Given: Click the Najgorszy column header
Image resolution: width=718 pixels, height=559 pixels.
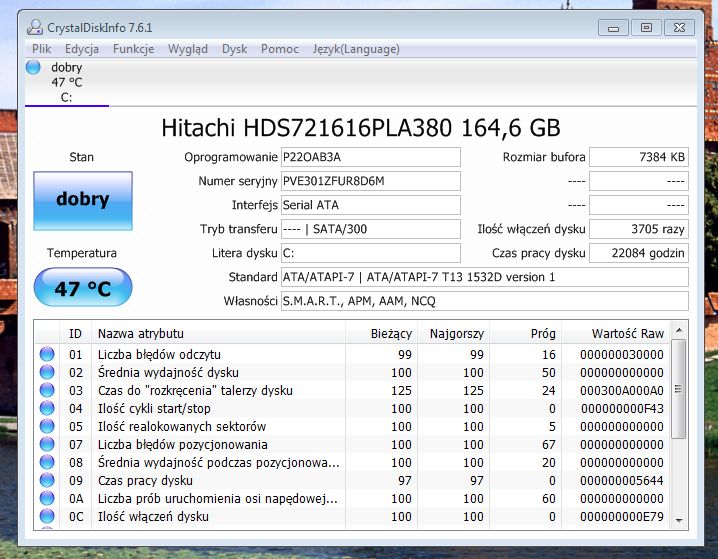Looking at the screenshot, I should click(x=453, y=333).
